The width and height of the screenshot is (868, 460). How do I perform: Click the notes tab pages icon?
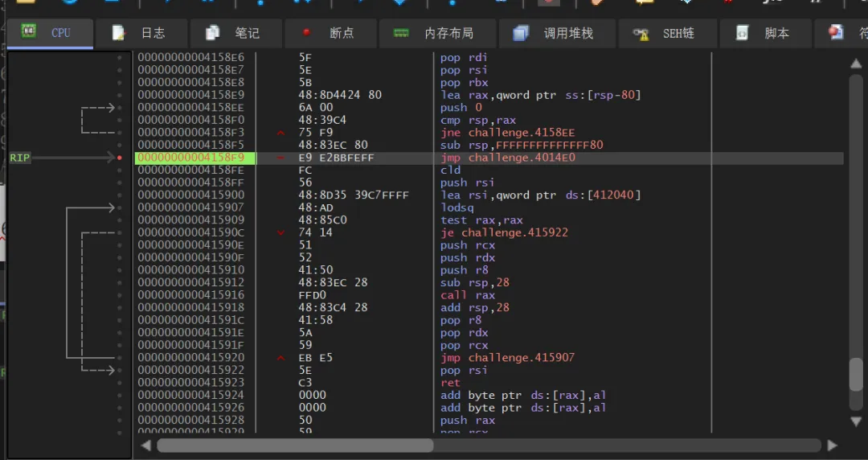(x=212, y=33)
